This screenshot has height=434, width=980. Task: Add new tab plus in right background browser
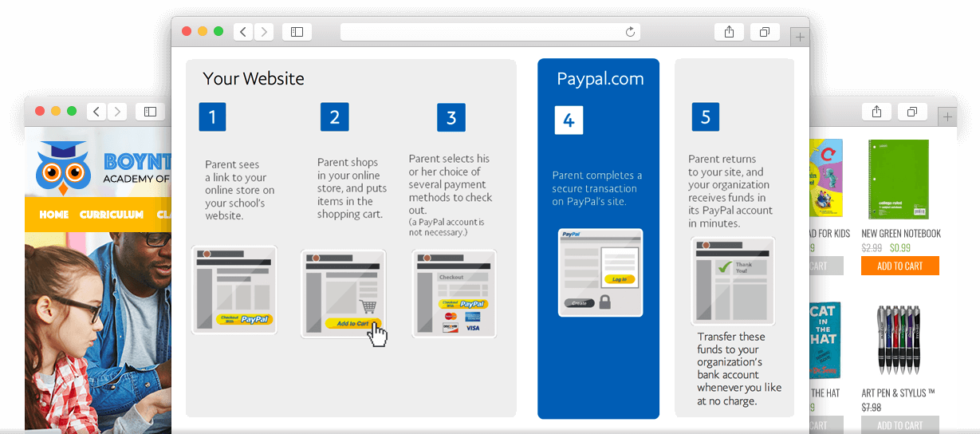click(x=947, y=116)
